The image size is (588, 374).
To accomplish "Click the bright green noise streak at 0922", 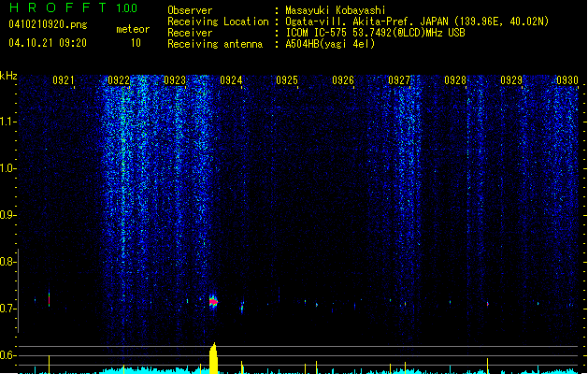I will coord(123,188).
